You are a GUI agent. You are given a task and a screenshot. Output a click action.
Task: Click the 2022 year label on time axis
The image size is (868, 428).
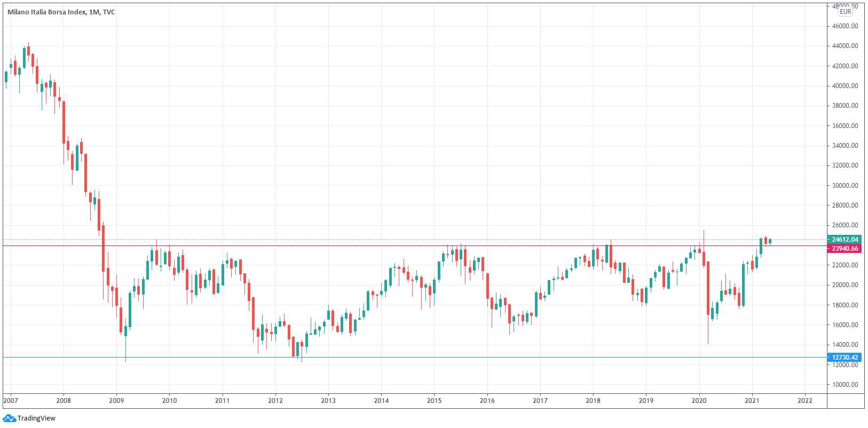(804, 401)
